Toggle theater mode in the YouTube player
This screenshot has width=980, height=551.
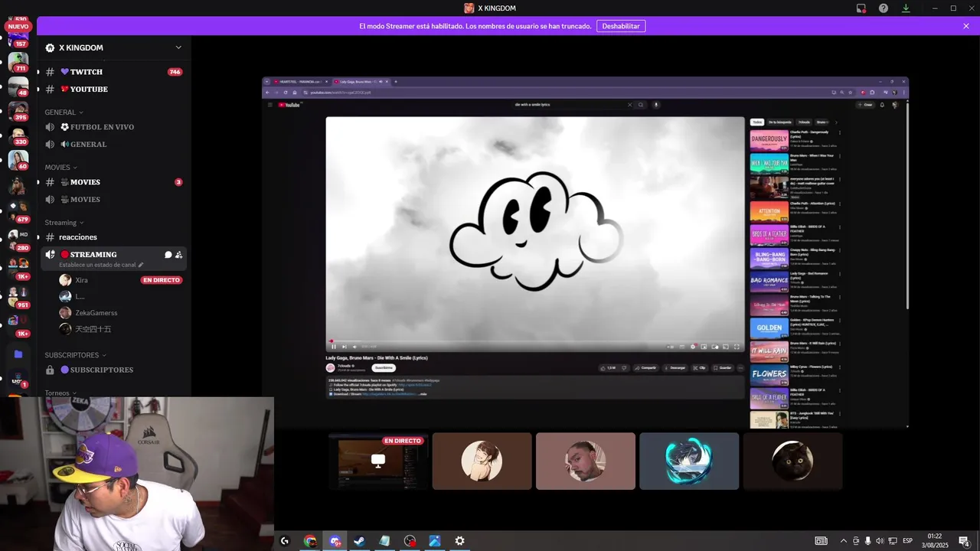tap(715, 347)
